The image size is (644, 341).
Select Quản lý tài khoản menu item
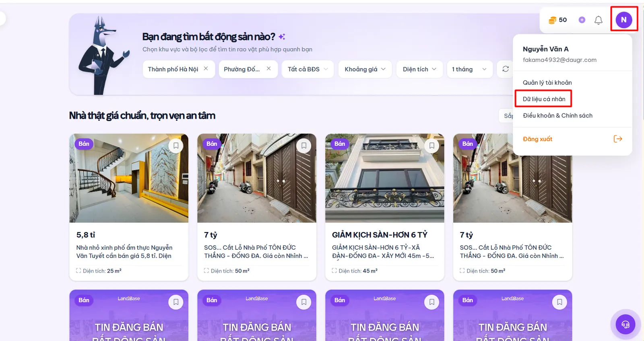click(x=547, y=82)
